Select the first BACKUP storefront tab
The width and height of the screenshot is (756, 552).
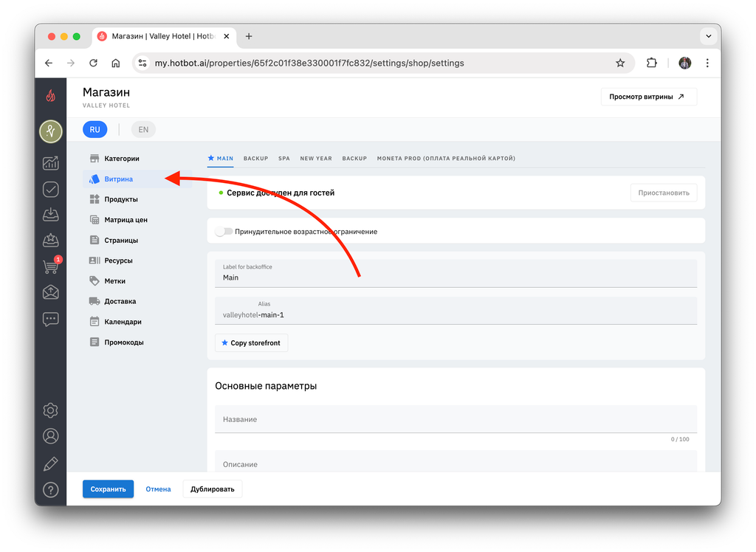(x=255, y=159)
